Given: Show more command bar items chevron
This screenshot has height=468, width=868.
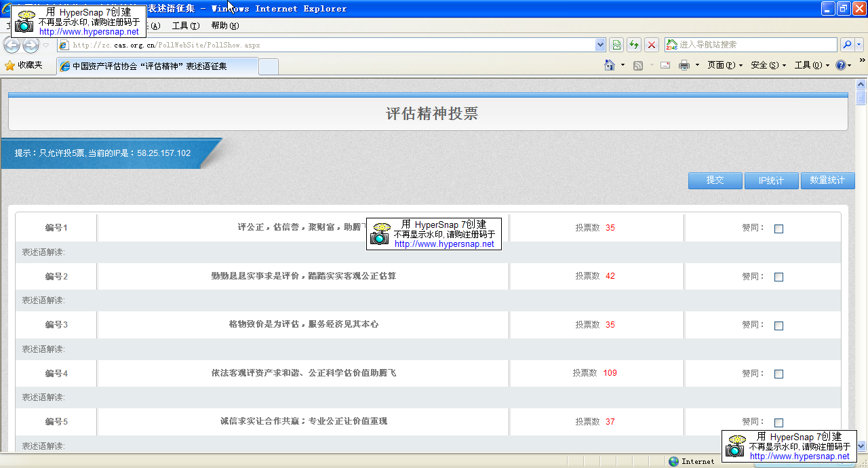Looking at the screenshot, I should point(862,60).
